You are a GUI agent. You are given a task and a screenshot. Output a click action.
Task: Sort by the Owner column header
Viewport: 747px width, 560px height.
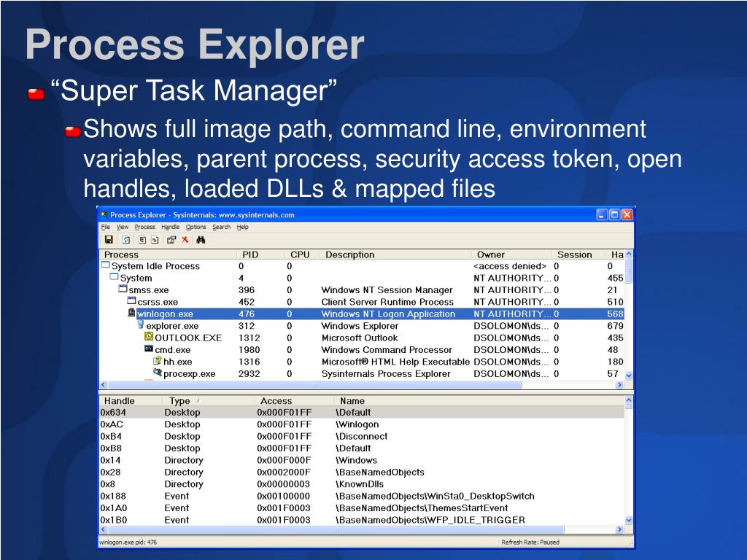click(511, 254)
